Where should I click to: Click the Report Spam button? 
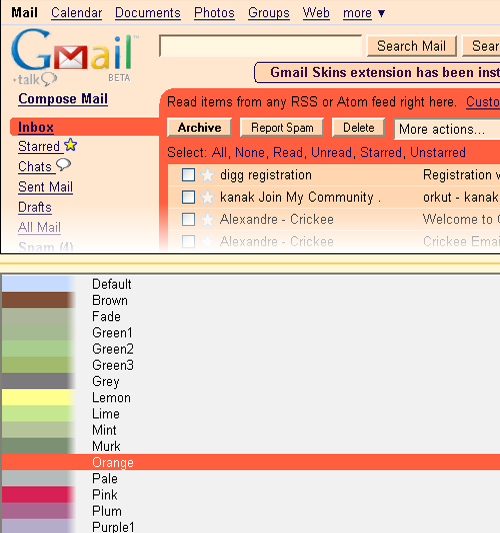282,127
